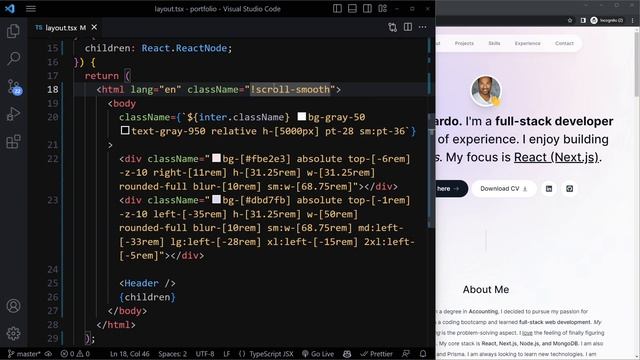640x360 pixels.
Task: Click the Ln 18, Col 46 indicator
Action: (x=129, y=354)
